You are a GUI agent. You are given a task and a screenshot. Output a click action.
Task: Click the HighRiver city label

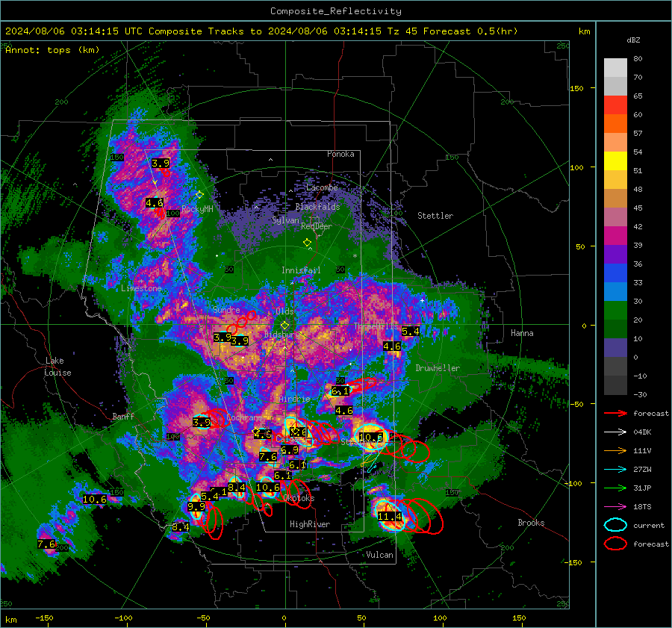(x=310, y=524)
